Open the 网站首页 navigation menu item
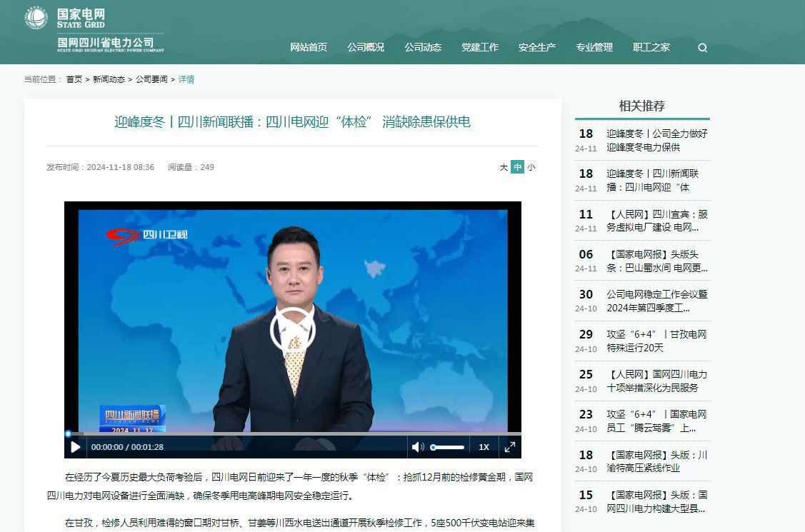The width and height of the screenshot is (805, 532). 309,47
